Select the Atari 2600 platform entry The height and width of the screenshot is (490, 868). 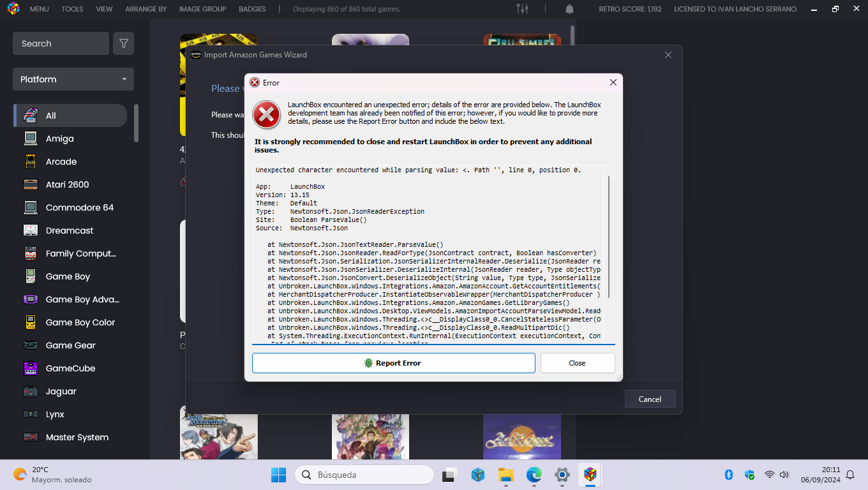tap(67, 184)
